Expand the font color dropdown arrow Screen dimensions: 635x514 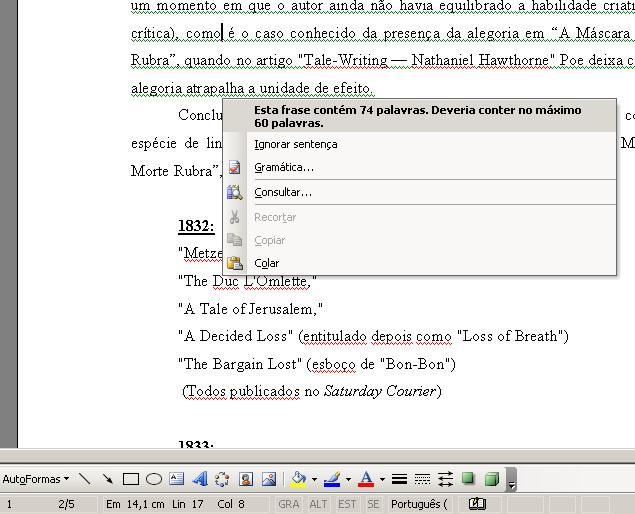(x=382, y=480)
